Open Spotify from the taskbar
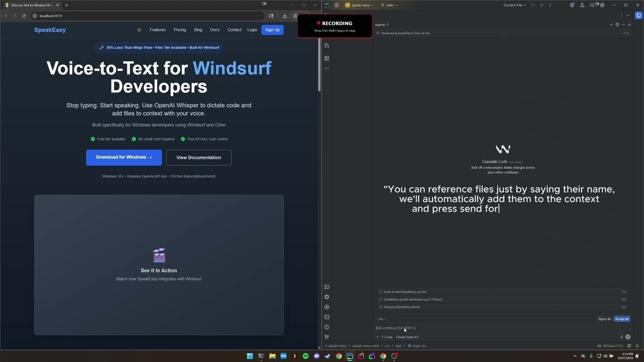The image size is (644, 362). tap(305, 356)
